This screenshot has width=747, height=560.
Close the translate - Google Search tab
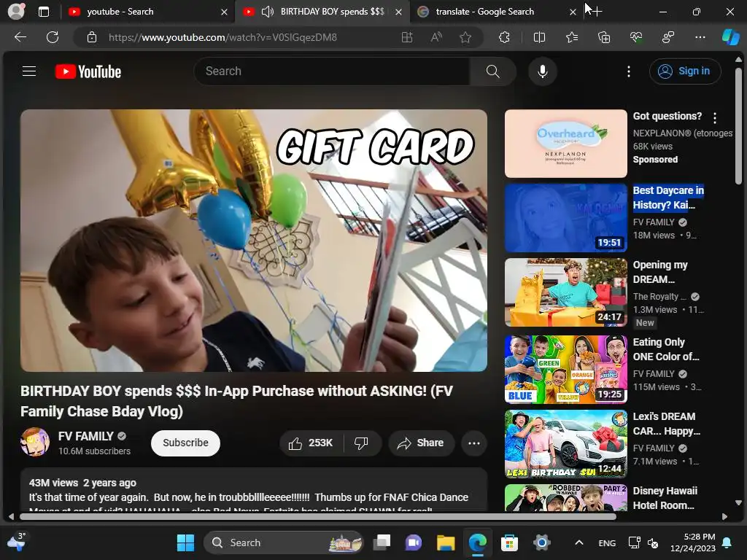[x=573, y=12]
